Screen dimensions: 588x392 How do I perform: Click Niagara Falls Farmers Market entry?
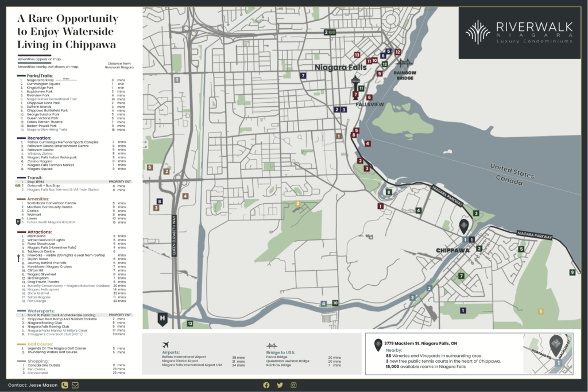pos(51,165)
